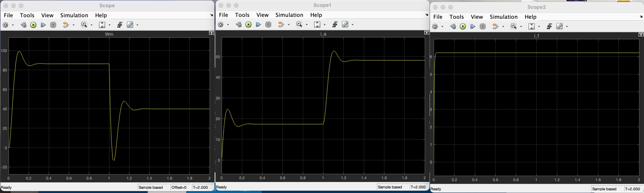Open Tools menu in Scope1 window
Screen dimensions: 644x193
[x=242, y=15]
